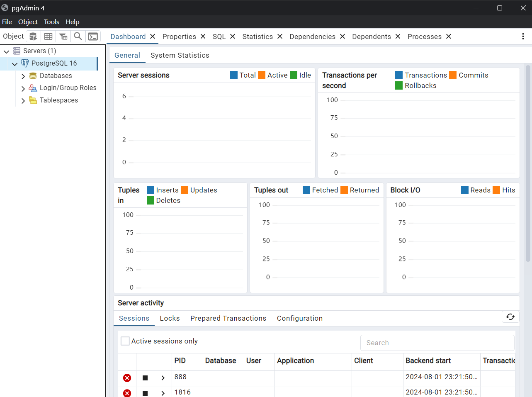Image resolution: width=532 pixels, height=397 pixels.
Task: Switch to the Dependencies tab
Action: [312, 37]
